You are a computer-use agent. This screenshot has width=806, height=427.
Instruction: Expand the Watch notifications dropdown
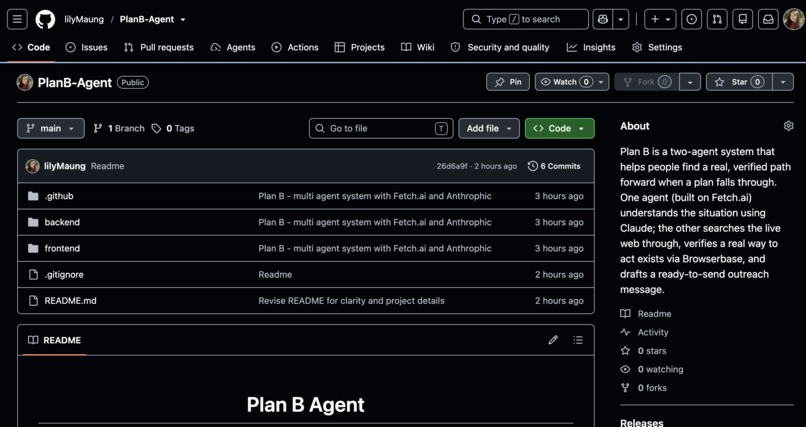[572, 82]
